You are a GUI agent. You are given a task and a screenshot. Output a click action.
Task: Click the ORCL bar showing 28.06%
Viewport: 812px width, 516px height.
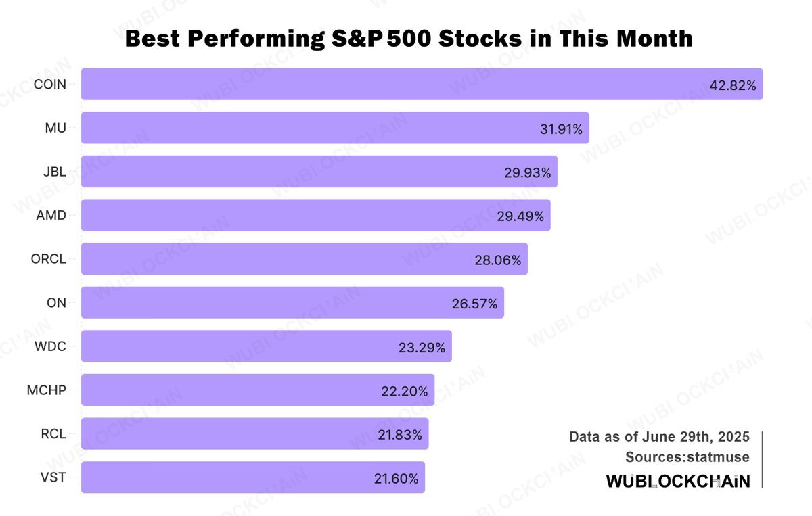click(304, 259)
